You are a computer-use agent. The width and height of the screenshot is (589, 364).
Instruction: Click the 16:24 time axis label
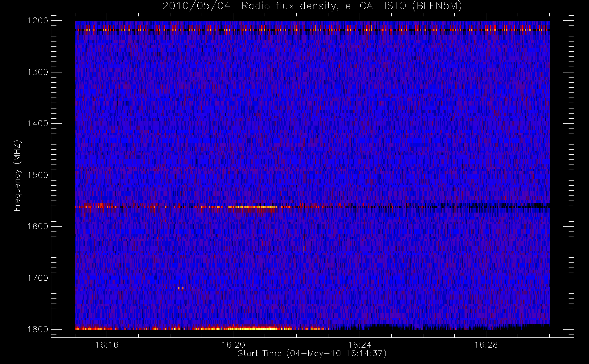click(x=360, y=345)
